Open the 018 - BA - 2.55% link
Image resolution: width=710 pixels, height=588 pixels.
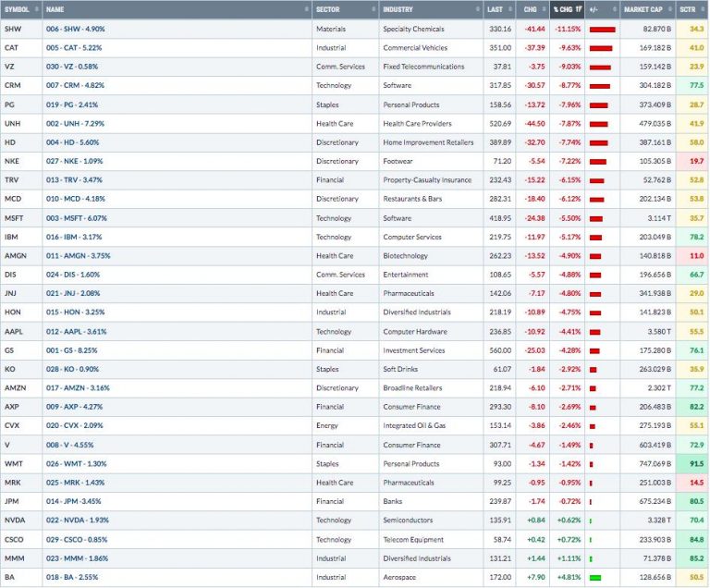[x=72, y=577]
